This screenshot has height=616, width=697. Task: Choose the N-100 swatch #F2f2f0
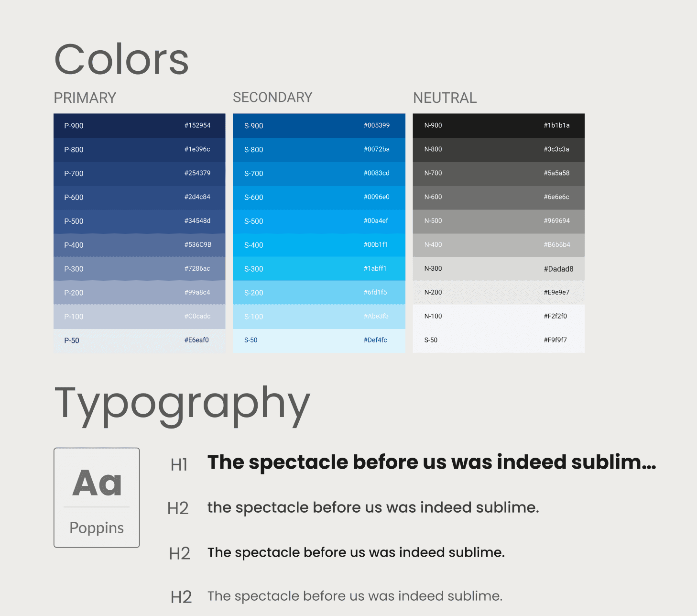tap(499, 317)
